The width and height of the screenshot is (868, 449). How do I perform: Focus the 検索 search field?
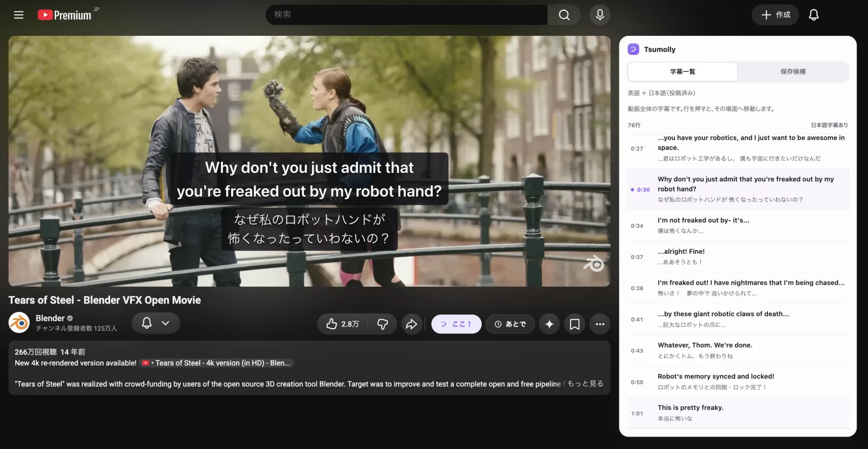point(407,15)
